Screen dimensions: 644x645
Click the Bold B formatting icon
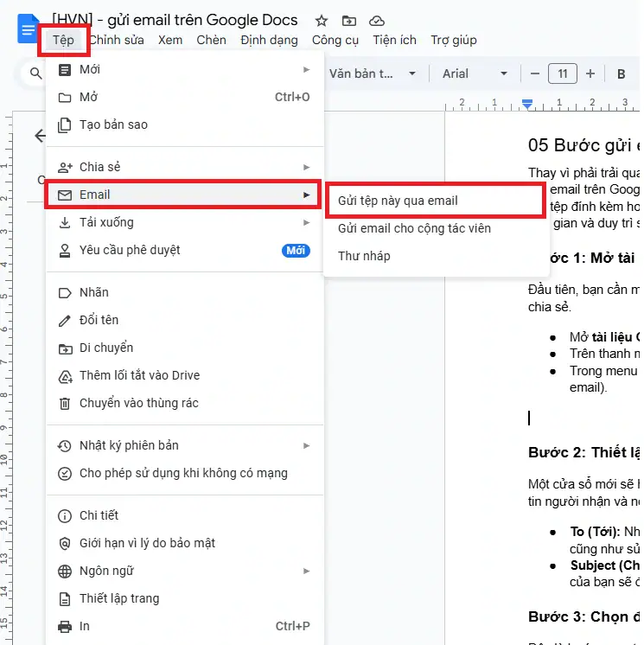(x=621, y=73)
